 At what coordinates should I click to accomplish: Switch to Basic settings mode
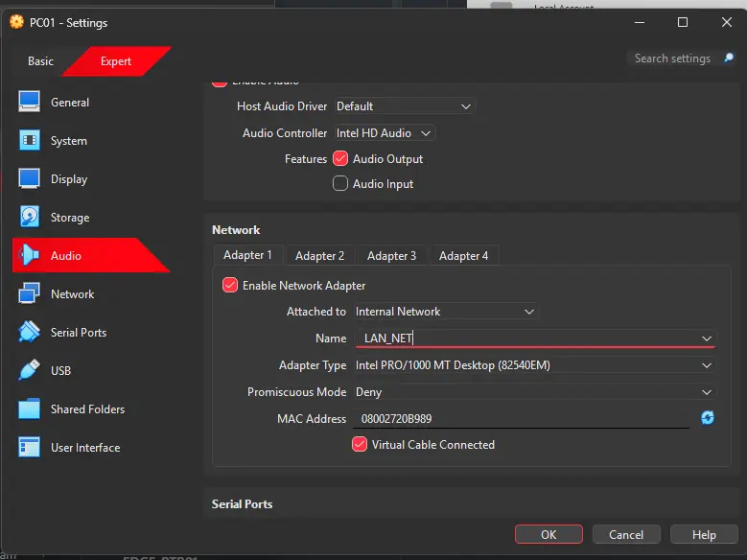(x=40, y=61)
